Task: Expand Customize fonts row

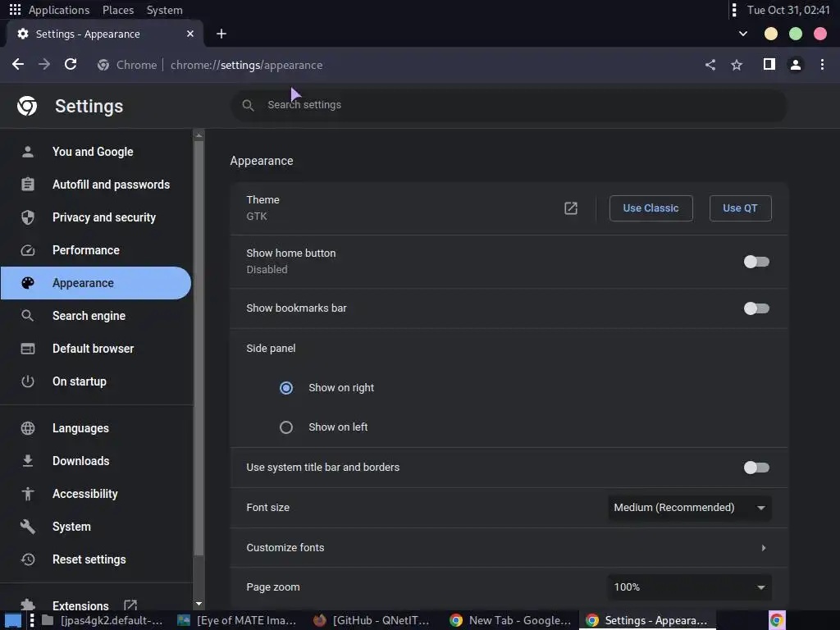Action: 509,547
